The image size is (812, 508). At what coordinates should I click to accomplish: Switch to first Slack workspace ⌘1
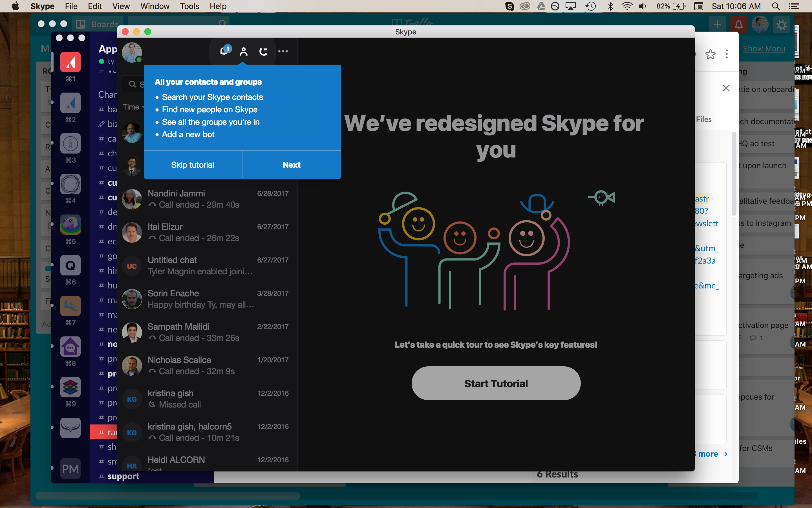[70, 62]
